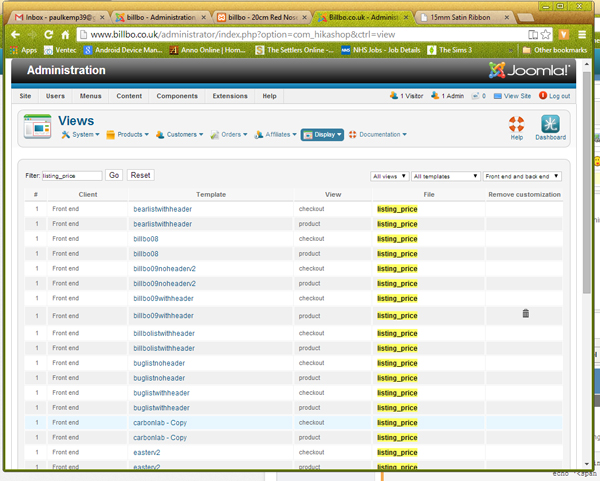
Task: Open the browser home page icon
Action: pyautogui.click(x=65, y=34)
